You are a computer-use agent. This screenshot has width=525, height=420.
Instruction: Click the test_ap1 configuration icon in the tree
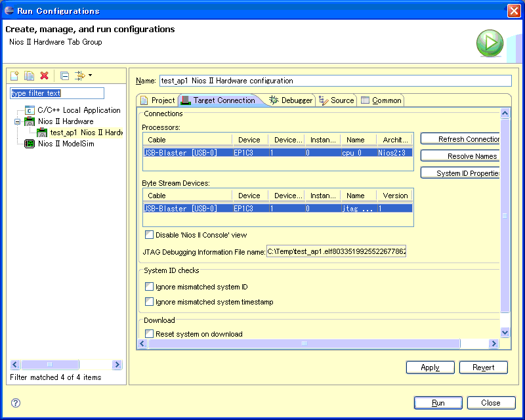(x=42, y=133)
